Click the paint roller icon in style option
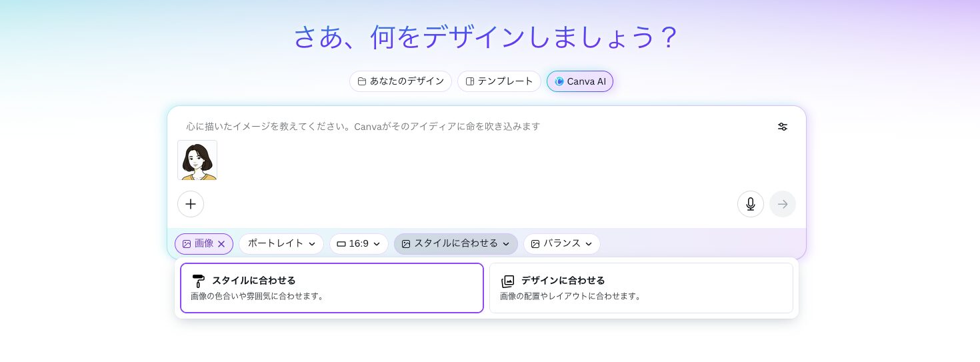 click(x=199, y=281)
